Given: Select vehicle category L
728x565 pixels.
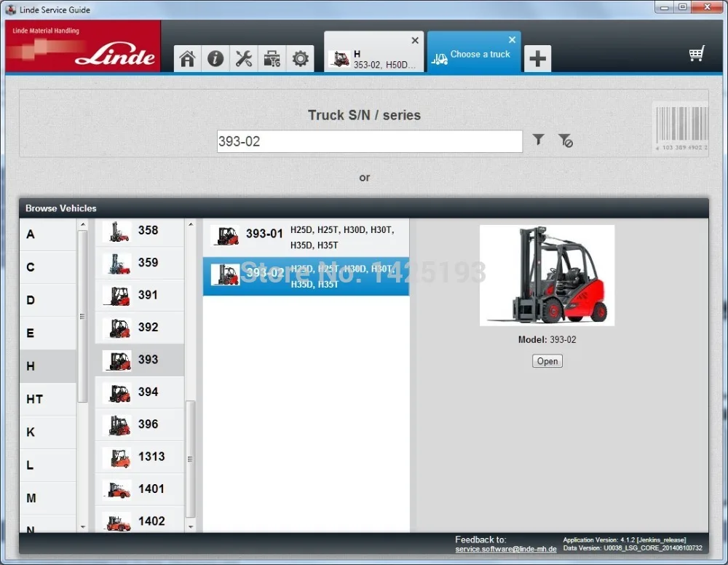Looking at the screenshot, I should (48, 465).
